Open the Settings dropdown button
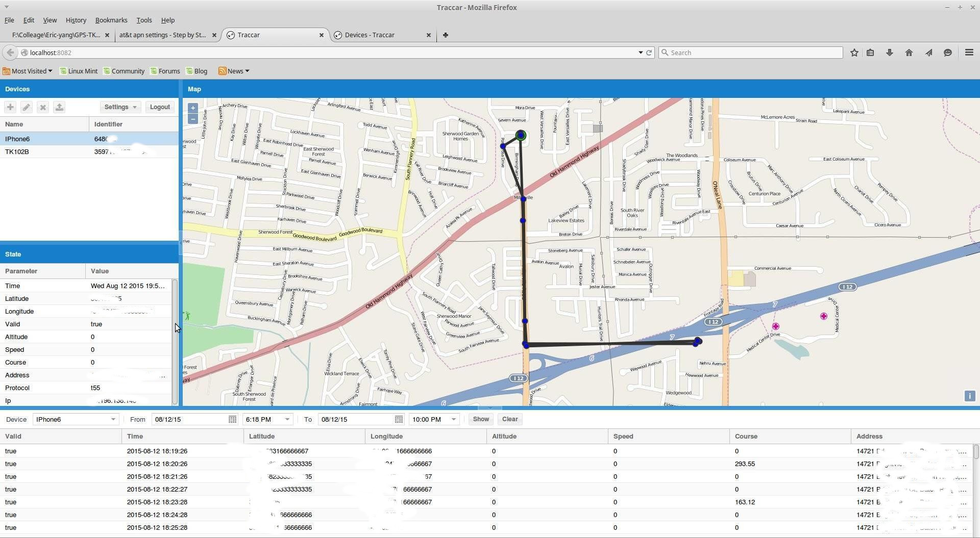 click(x=120, y=107)
